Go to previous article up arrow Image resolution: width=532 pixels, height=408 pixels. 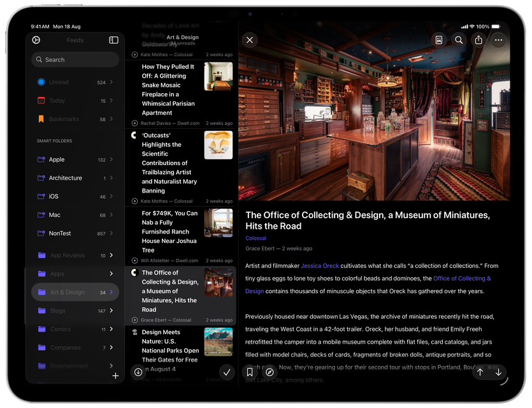(480, 372)
